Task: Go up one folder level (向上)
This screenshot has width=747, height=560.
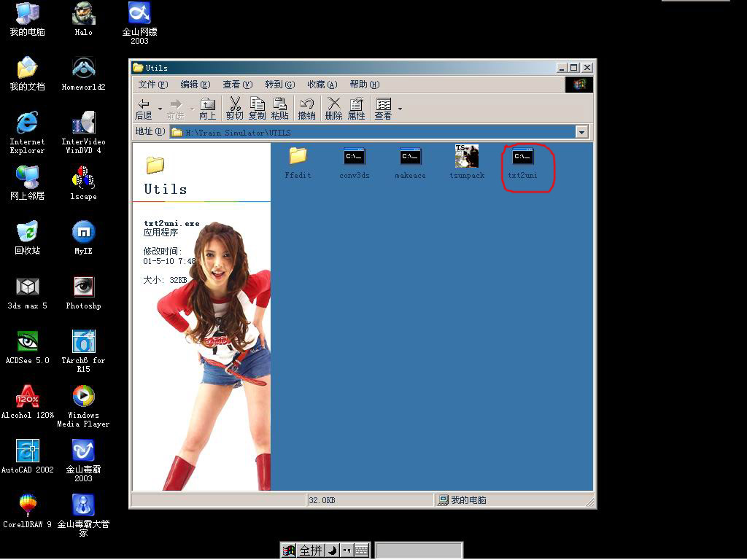Action: coord(208,109)
